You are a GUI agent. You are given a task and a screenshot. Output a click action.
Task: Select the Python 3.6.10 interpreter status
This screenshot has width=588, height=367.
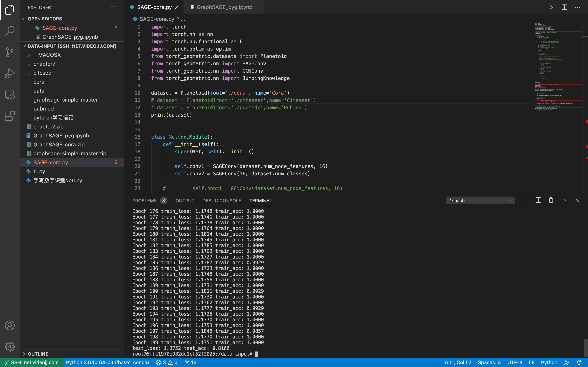(107, 362)
